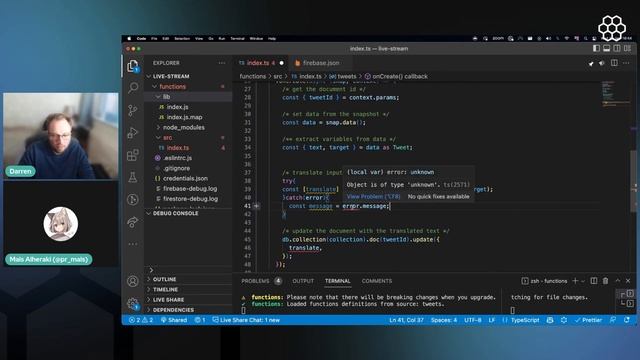Toggle primary side bar visibility
The image size is (640, 360).
[x=596, y=48]
